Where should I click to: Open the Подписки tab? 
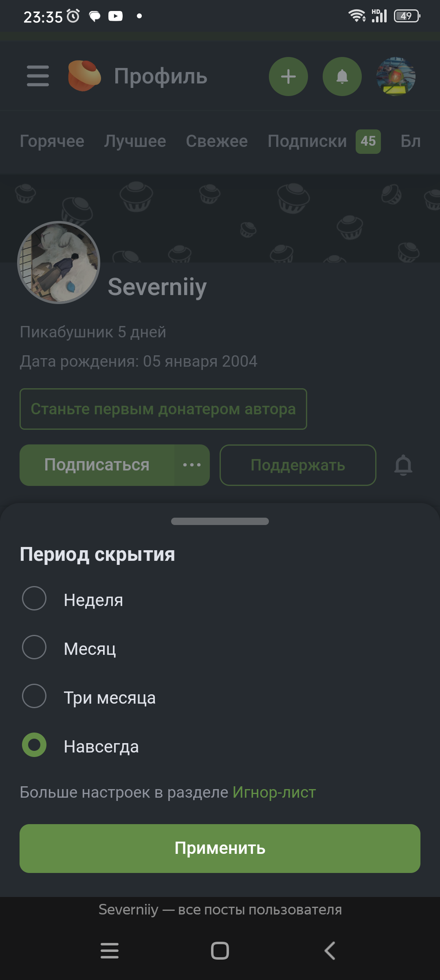point(307,141)
